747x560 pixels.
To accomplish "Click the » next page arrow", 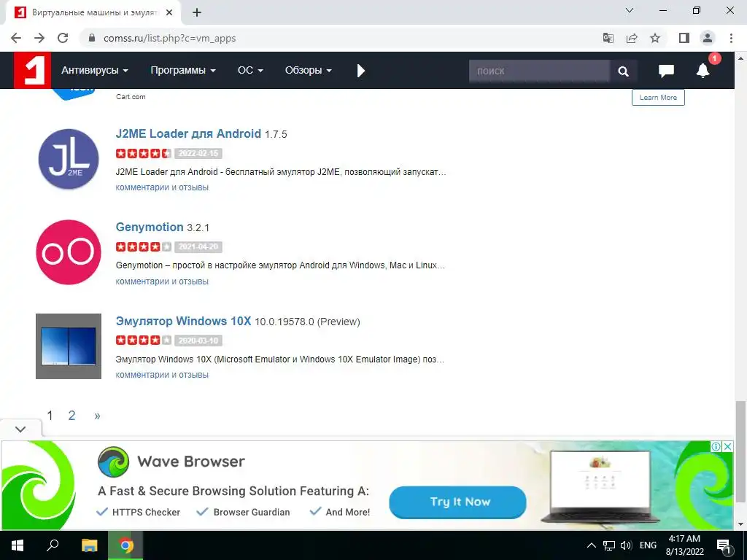I will [x=97, y=416].
